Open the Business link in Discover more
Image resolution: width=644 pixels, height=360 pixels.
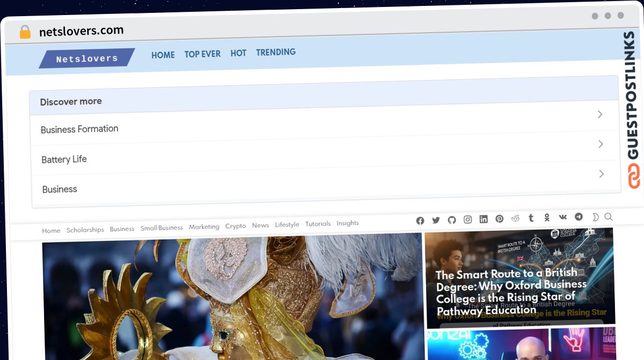tap(60, 189)
